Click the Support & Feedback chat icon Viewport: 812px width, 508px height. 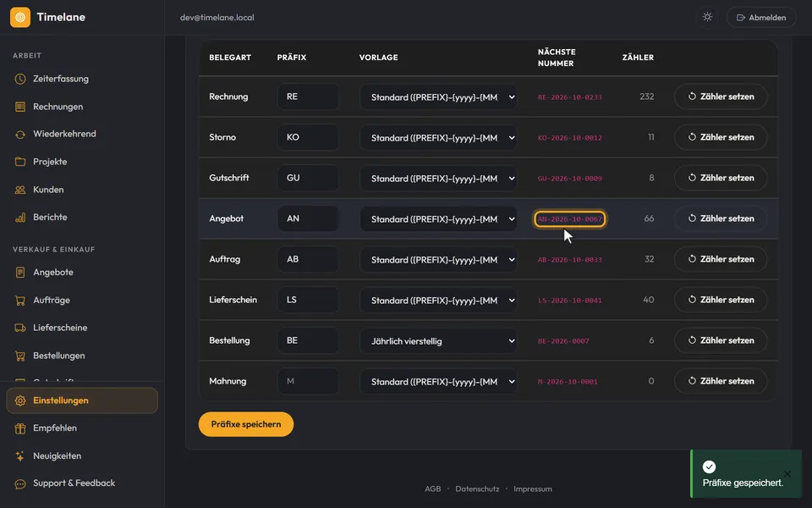click(x=20, y=483)
